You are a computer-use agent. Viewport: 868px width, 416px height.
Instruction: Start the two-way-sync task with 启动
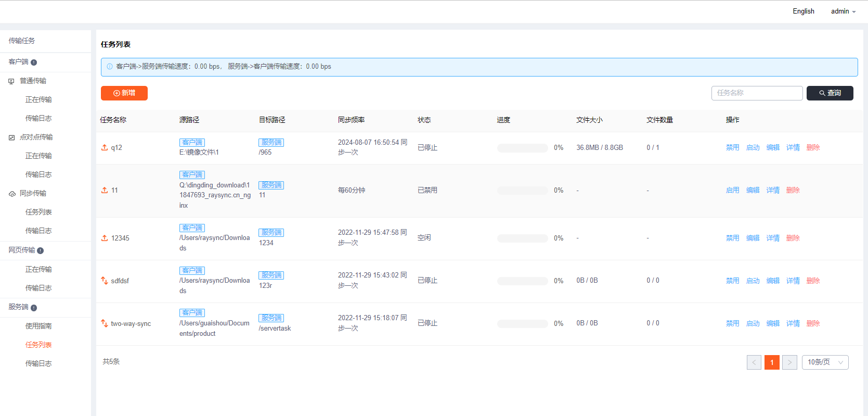pyautogui.click(x=753, y=324)
